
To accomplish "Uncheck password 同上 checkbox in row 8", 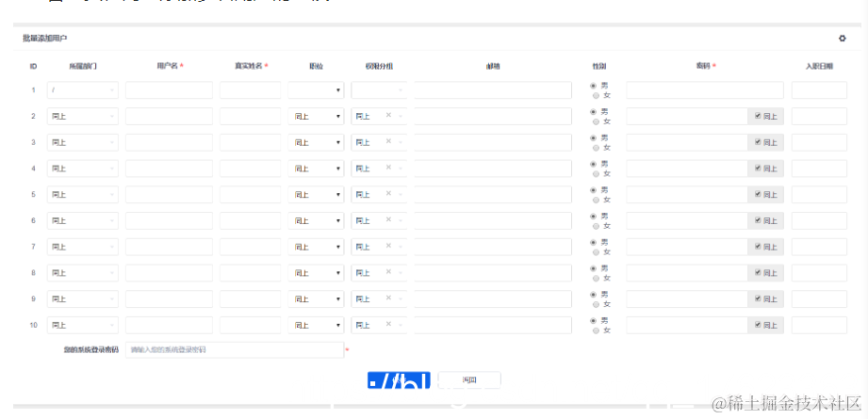I will point(758,272).
